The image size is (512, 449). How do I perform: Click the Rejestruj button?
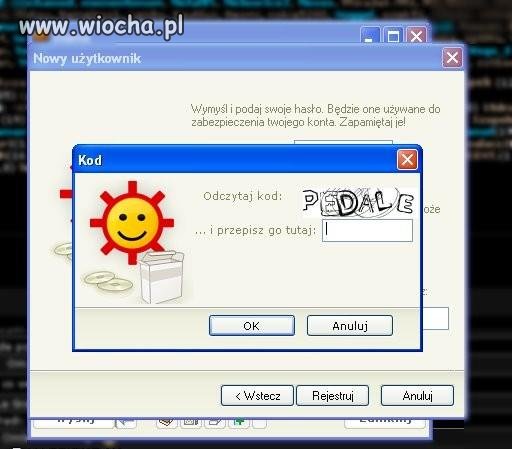[x=332, y=396]
